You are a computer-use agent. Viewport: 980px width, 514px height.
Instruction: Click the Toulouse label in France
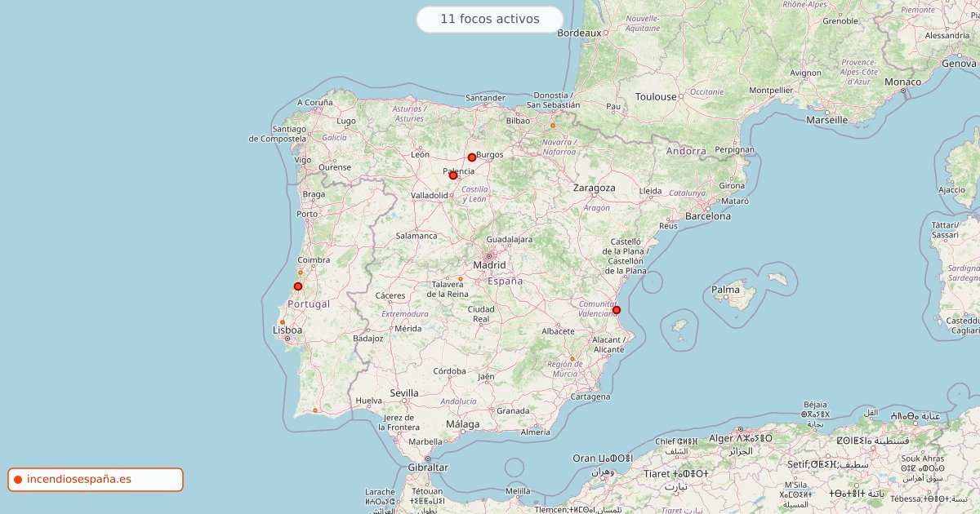[656, 96]
